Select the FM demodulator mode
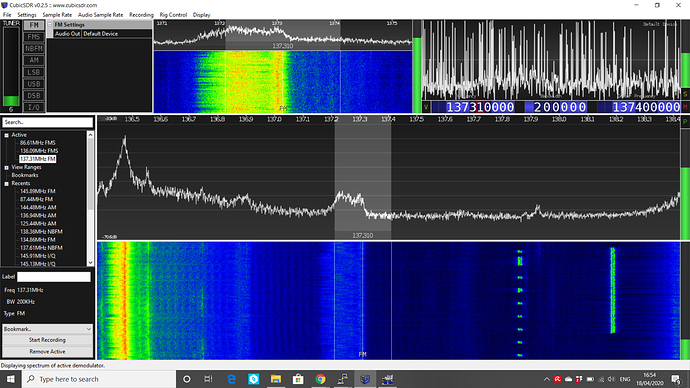Image resolution: width=690 pixels, height=388 pixels. pyautogui.click(x=34, y=25)
